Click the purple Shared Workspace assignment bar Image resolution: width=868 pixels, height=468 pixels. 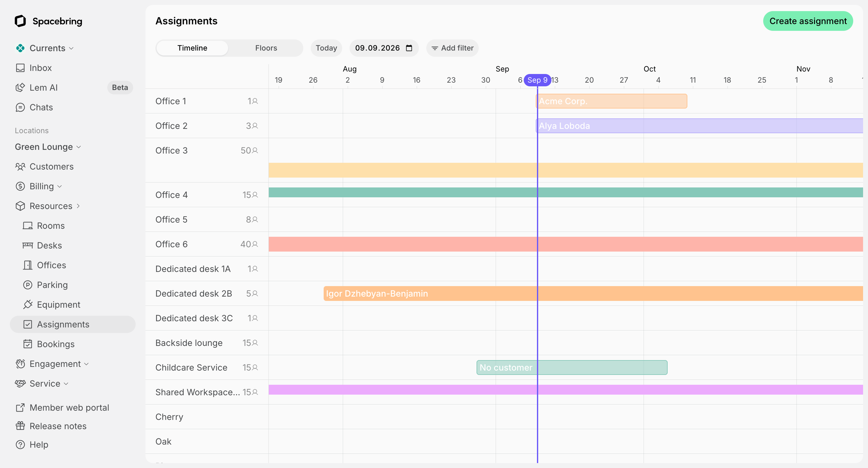click(566, 390)
